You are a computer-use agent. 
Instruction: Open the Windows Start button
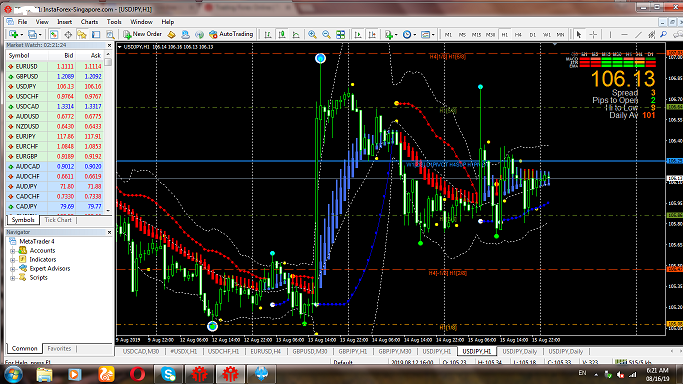coord(13,374)
